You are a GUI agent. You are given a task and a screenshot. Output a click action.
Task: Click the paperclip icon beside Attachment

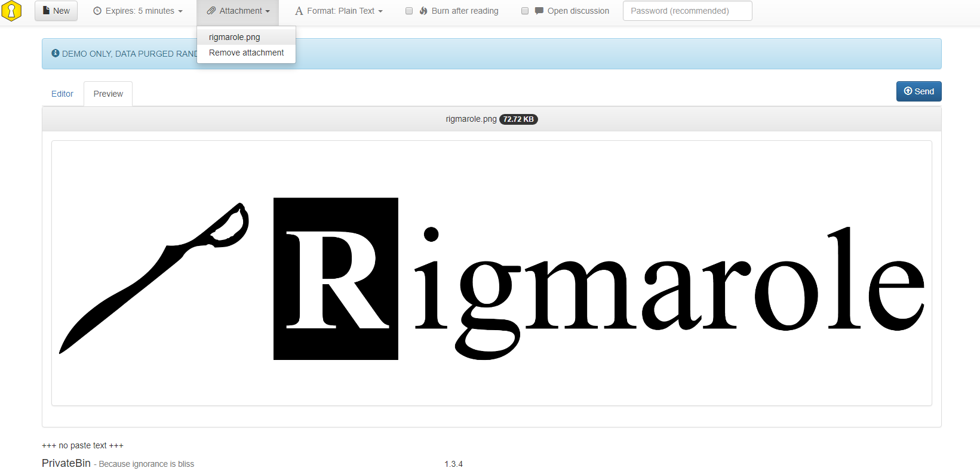pyautogui.click(x=211, y=11)
